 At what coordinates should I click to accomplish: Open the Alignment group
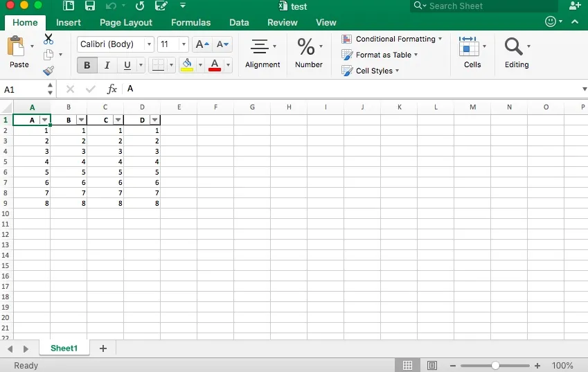[262, 53]
